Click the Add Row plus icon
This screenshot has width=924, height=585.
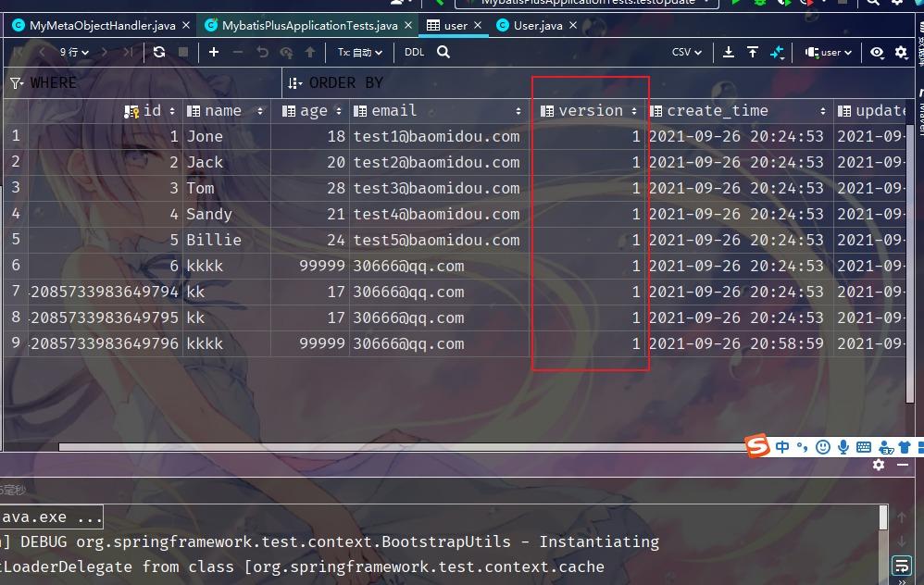click(x=214, y=53)
